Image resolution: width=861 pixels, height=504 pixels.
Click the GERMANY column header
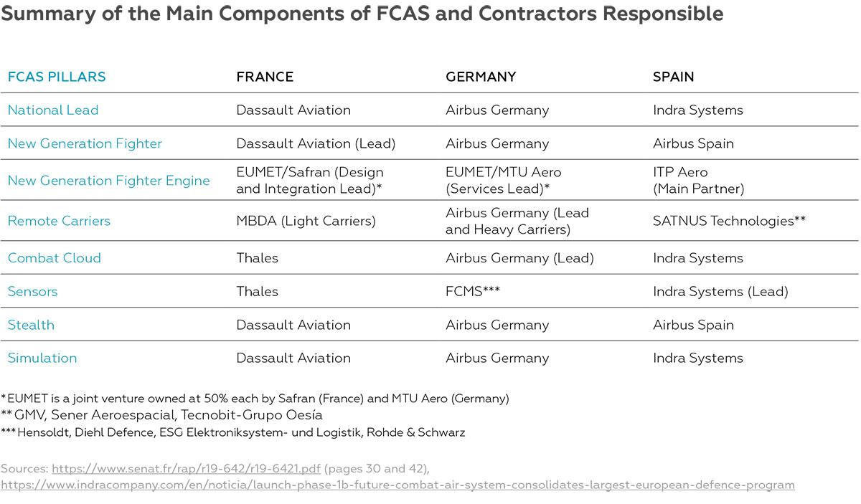(481, 77)
